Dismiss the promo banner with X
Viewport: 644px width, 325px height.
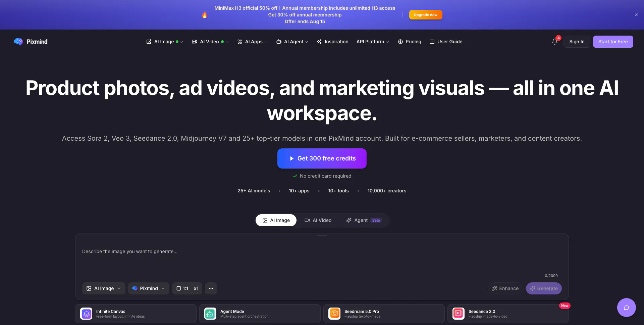[x=636, y=15]
